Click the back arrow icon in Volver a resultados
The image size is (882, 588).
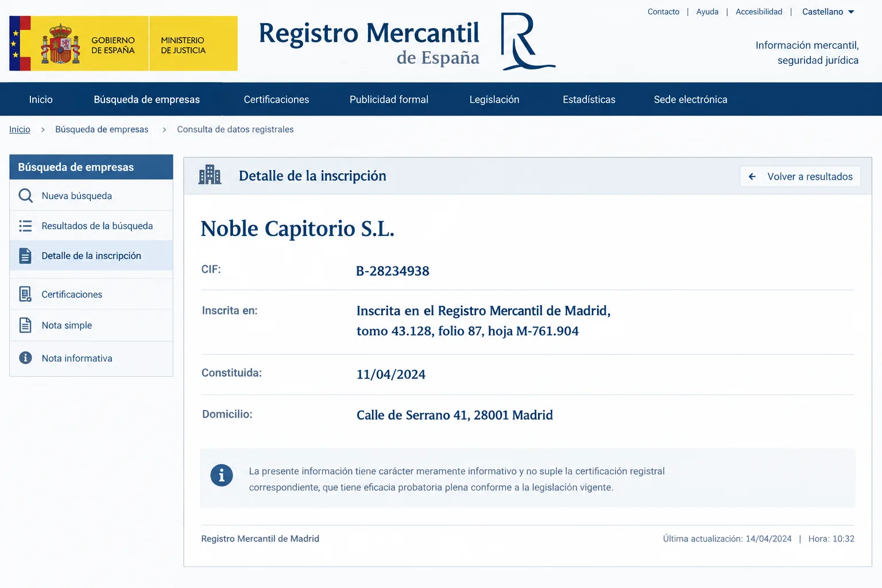click(x=752, y=177)
